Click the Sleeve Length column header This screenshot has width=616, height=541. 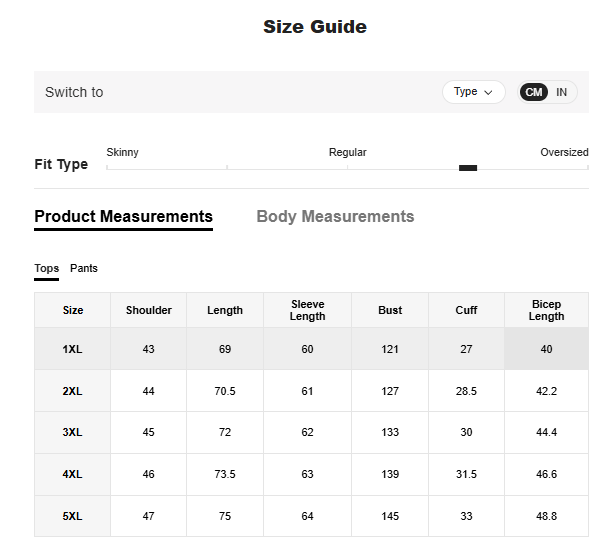coord(307,310)
